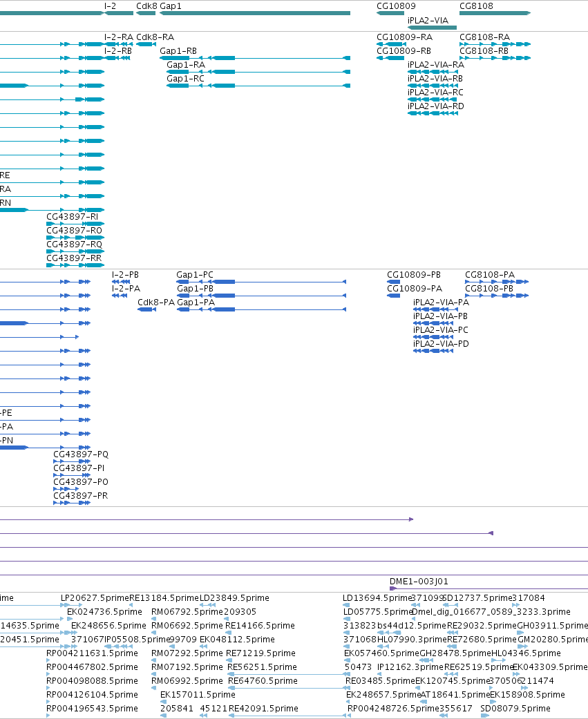
Task: Select the Cdk8-PA protein label
Action: pos(156,303)
